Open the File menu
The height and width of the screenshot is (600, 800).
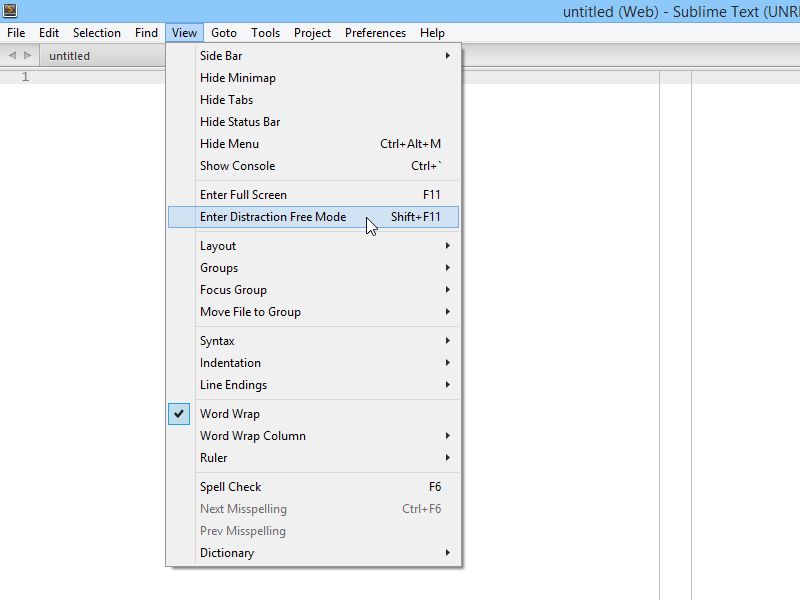(x=16, y=33)
